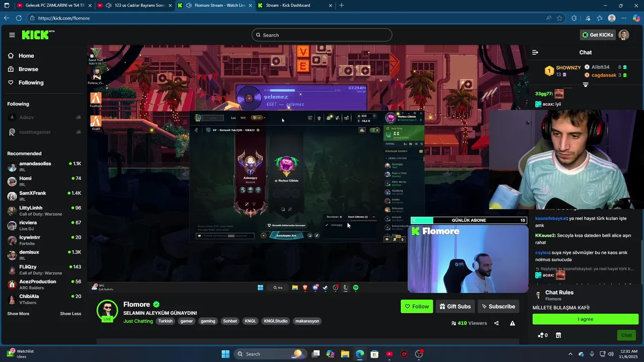Open the AcezProduction recommended channel
Screen dimensions: 644x362
[x=44, y=285]
